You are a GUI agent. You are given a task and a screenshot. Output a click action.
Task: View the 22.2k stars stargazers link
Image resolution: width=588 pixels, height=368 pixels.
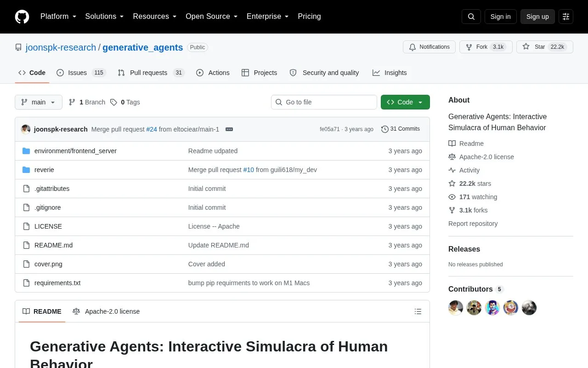tap(470, 184)
